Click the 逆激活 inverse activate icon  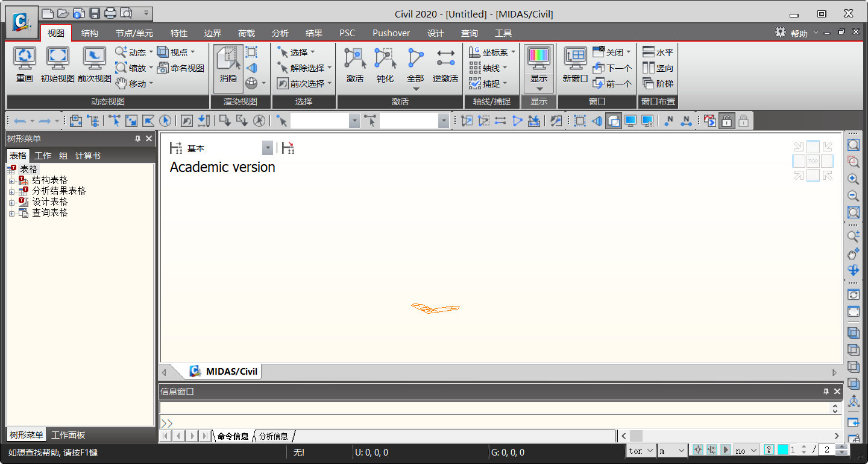445,65
